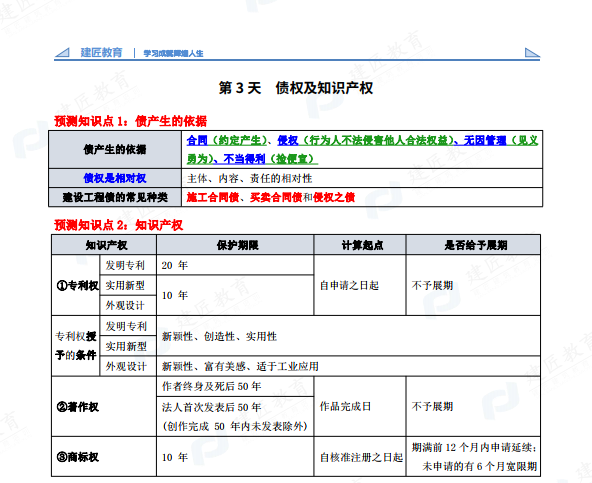
Task: Click the red text "侵权之债"
Action: click(x=334, y=197)
